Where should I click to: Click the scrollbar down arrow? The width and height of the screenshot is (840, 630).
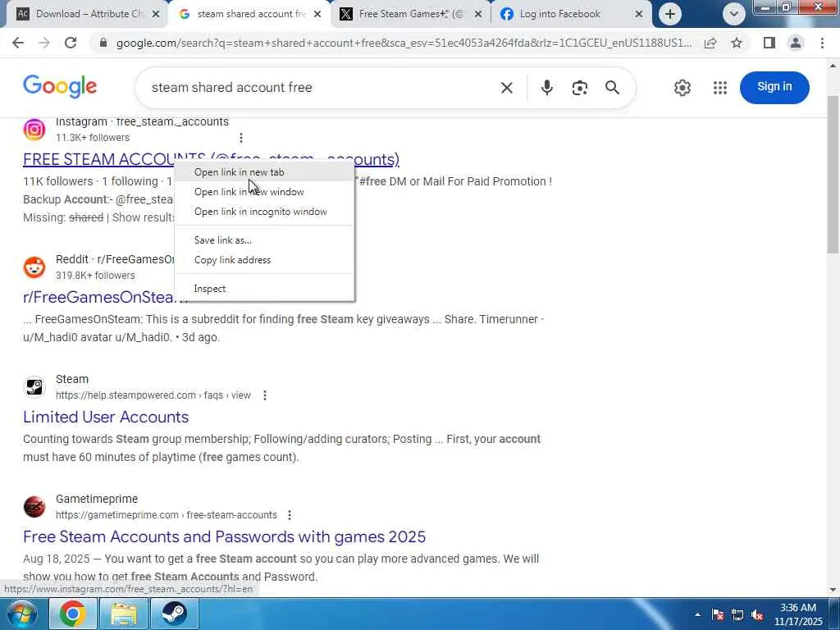coord(833,590)
